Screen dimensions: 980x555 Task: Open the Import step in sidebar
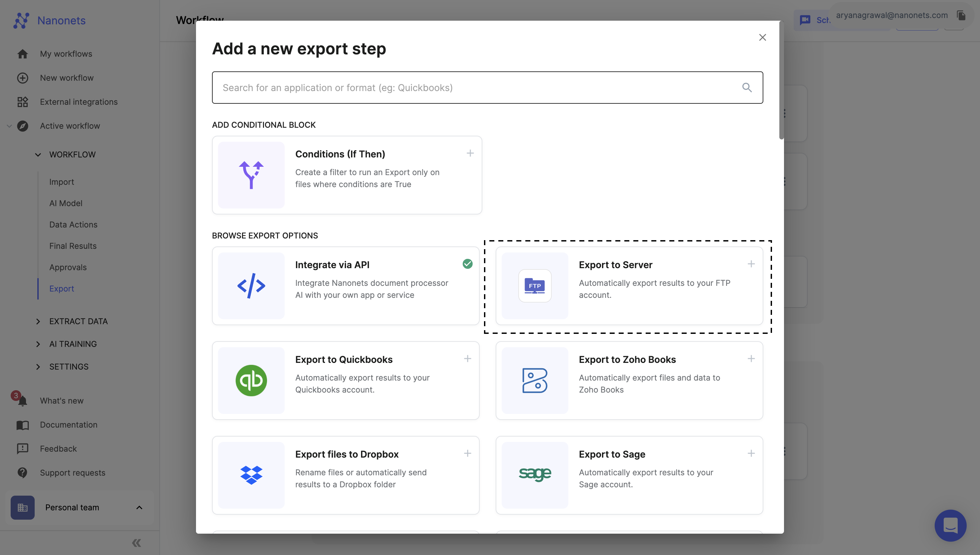62,182
